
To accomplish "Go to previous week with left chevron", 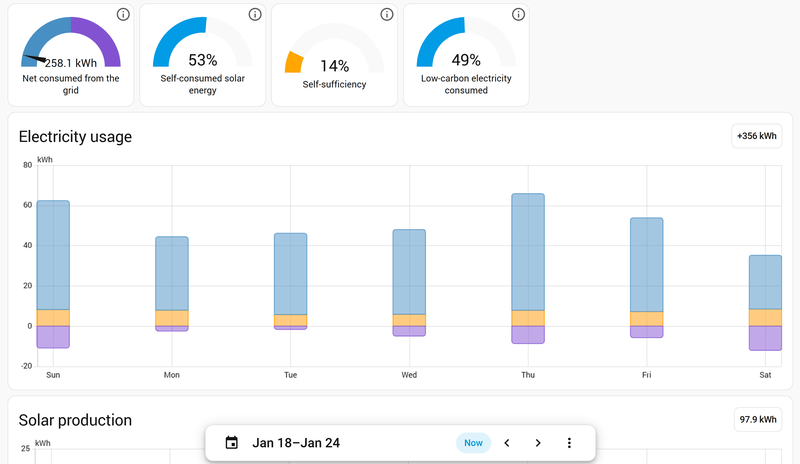I will (x=507, y=443).
